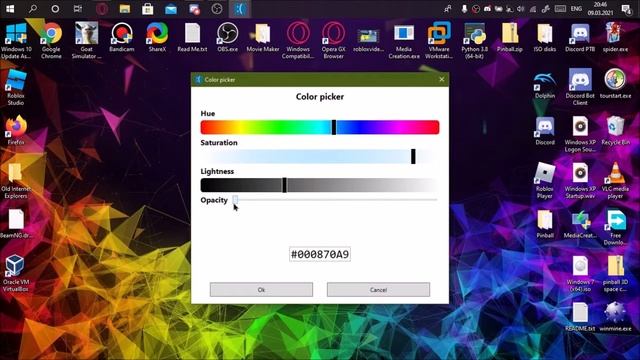This screenshot has width=640, height=360.
Task: Click the Cancel button in Color picker
Action: click(x=378, y=290)
